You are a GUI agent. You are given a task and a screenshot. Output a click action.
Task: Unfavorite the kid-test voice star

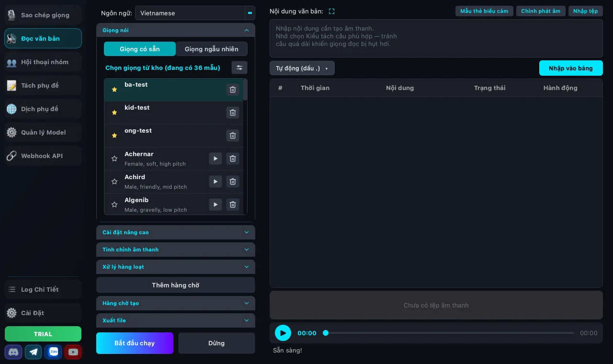coord(114,113)
